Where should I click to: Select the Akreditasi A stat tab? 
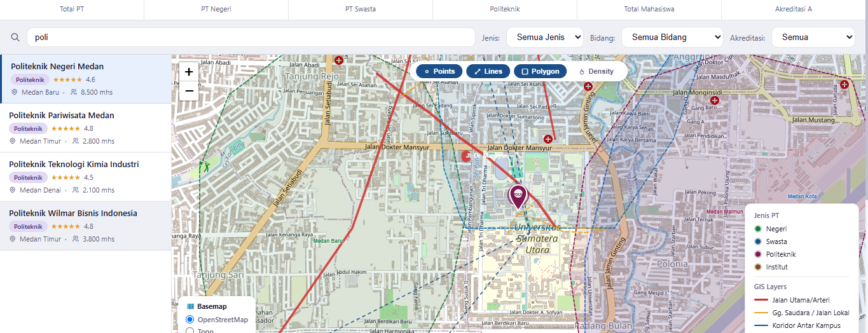794,10
